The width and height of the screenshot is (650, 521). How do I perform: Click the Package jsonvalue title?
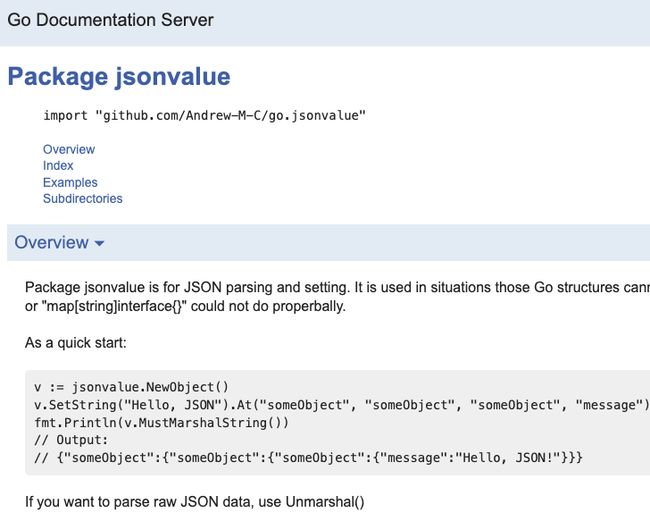point(119,77)
